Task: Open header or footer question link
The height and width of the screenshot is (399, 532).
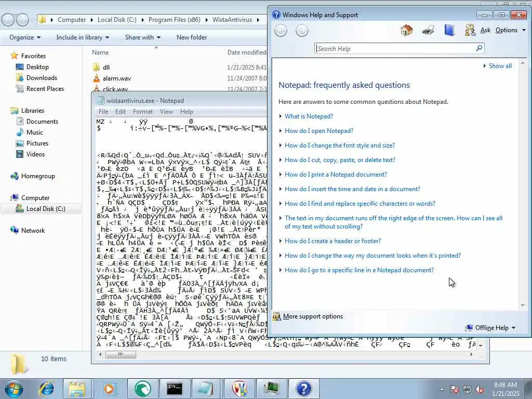Action: pyautogui.click(x=333, y=241)
